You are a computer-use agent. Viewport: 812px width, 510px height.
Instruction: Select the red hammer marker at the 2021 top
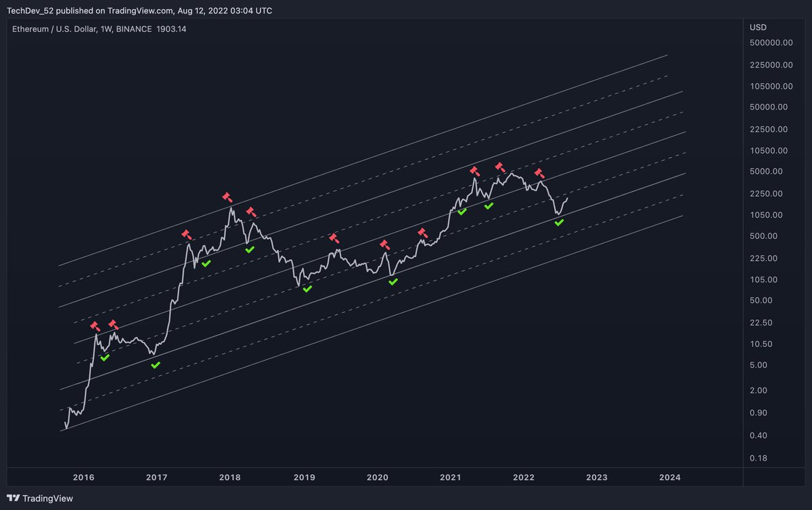tap(474, 170)
